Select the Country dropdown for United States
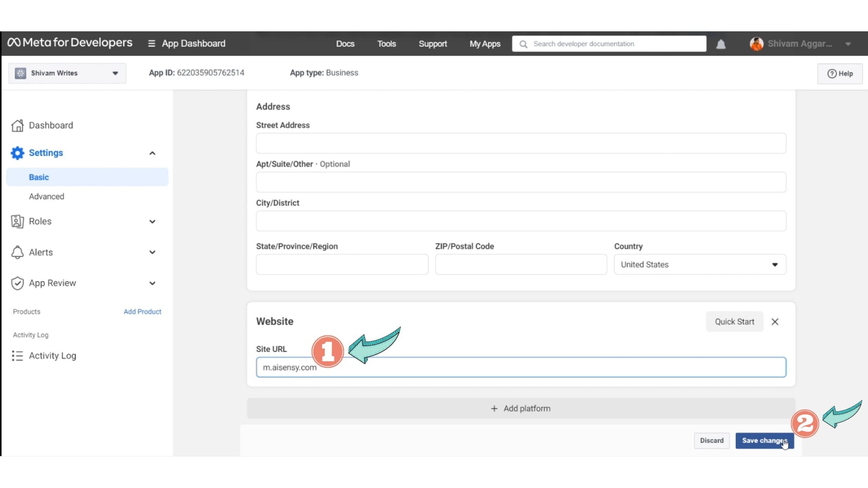 pyautogui.click(x=699, y=265)
